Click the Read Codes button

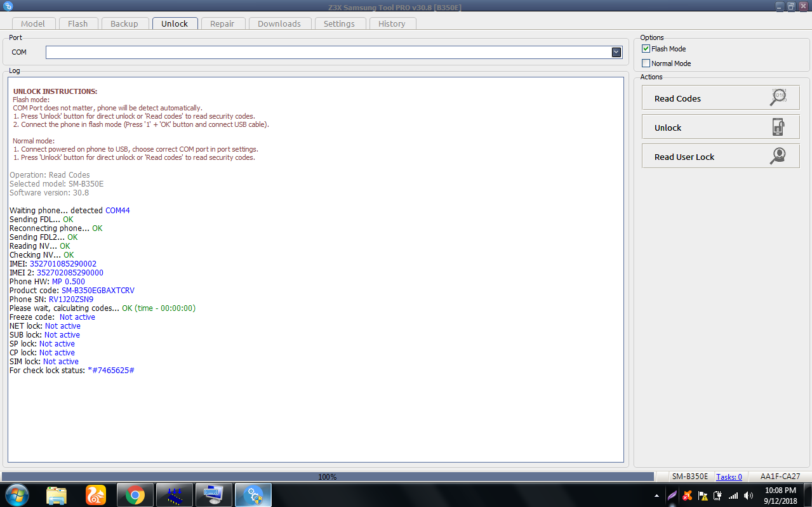click(721, 98)
